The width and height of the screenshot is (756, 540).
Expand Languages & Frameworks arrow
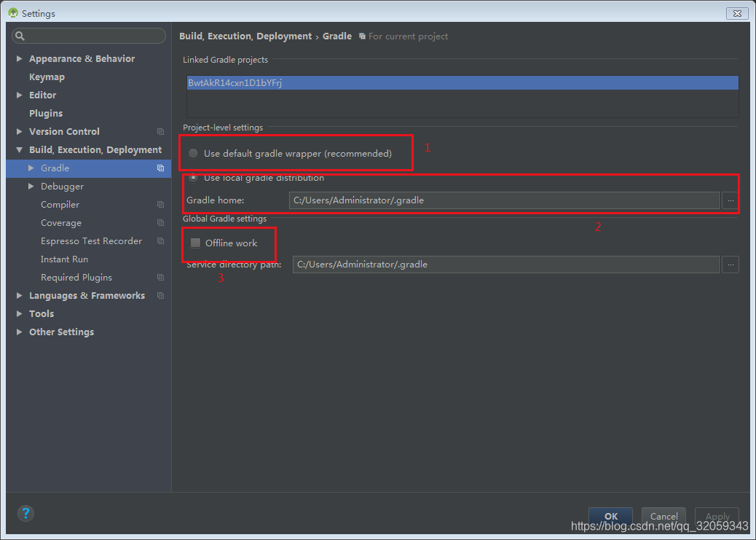(x=19, y=295)
